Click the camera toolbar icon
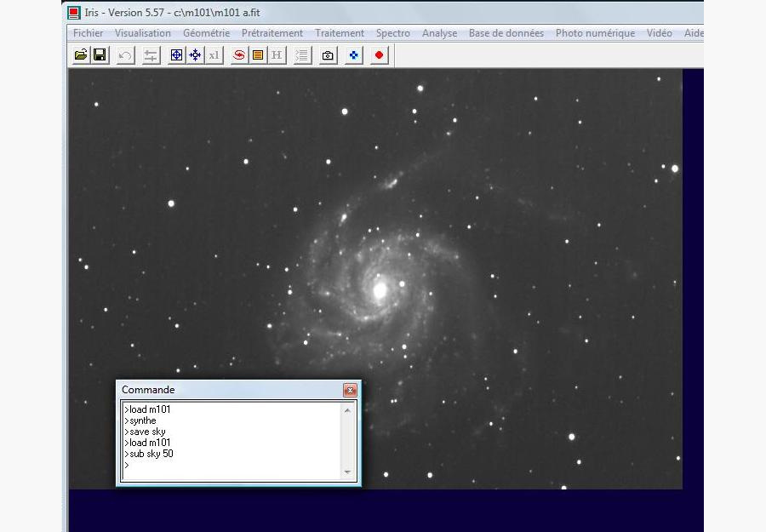The image size is (766, 532). click(x=328, y=55)
